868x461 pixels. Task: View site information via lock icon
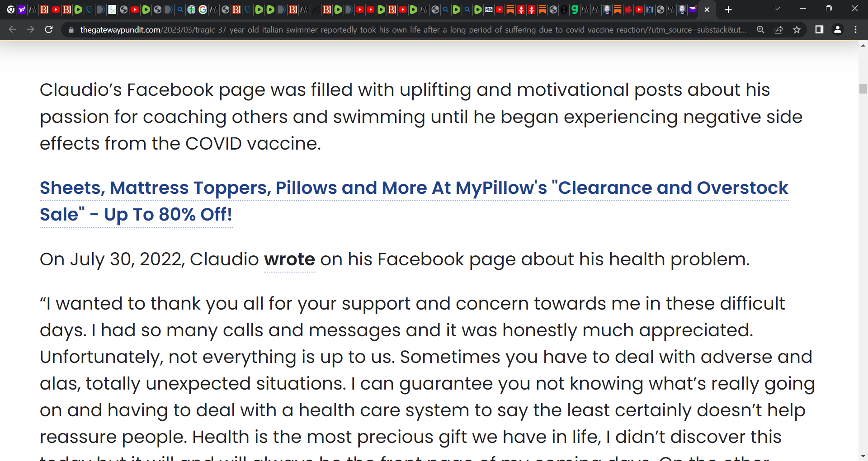point(71,30)
